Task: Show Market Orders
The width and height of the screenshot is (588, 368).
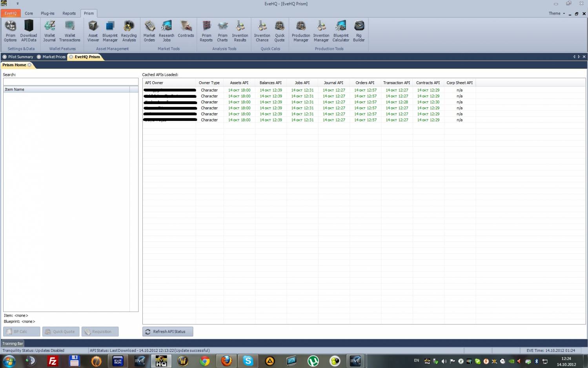Action: pyautogui.click(x=149, y=31)
